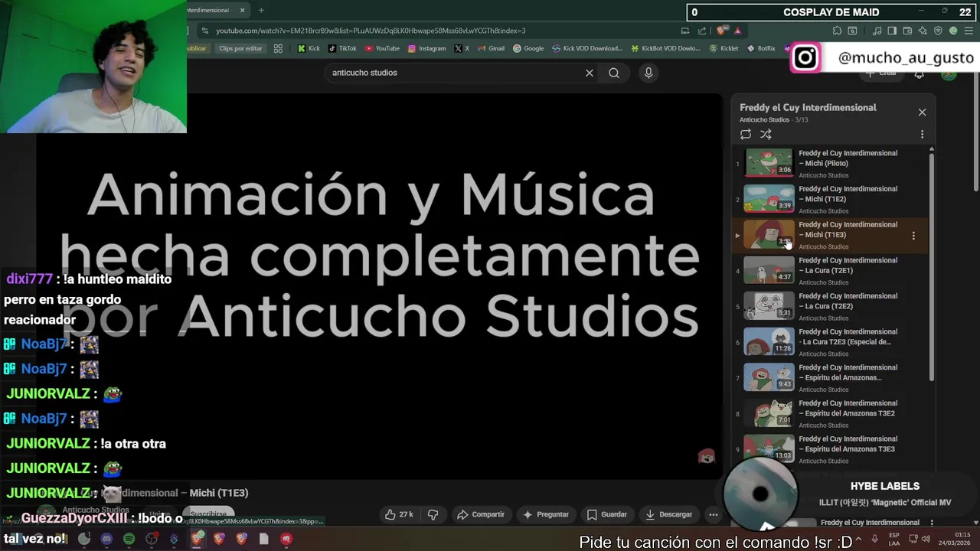Open Espíritu del Amazonas T3E2
This screenshot has height=551, width=980.
(831, 413)
